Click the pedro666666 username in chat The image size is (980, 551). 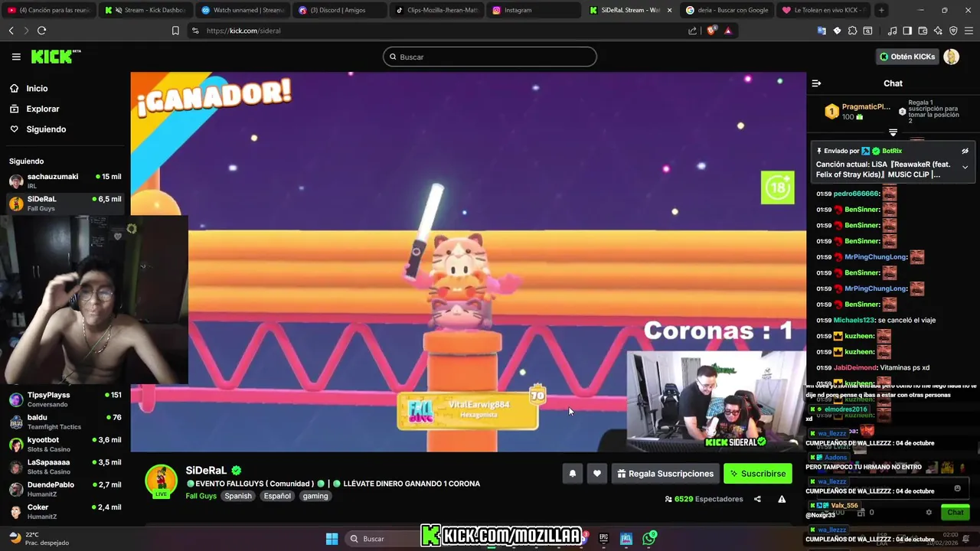click(x=856, y=194)
